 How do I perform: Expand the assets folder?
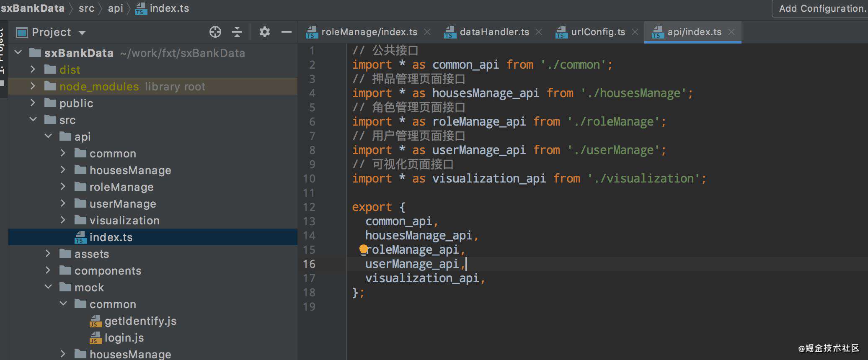pos(48,254)
